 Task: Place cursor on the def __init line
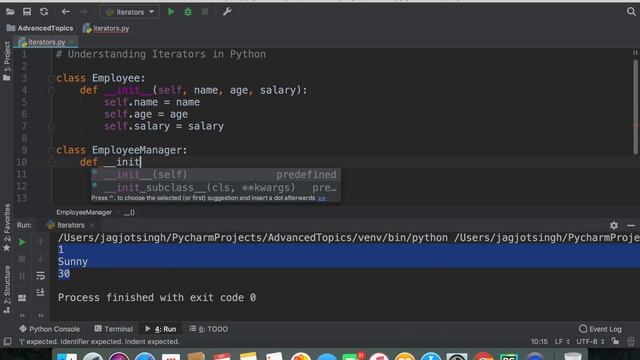tap(110, 162)
